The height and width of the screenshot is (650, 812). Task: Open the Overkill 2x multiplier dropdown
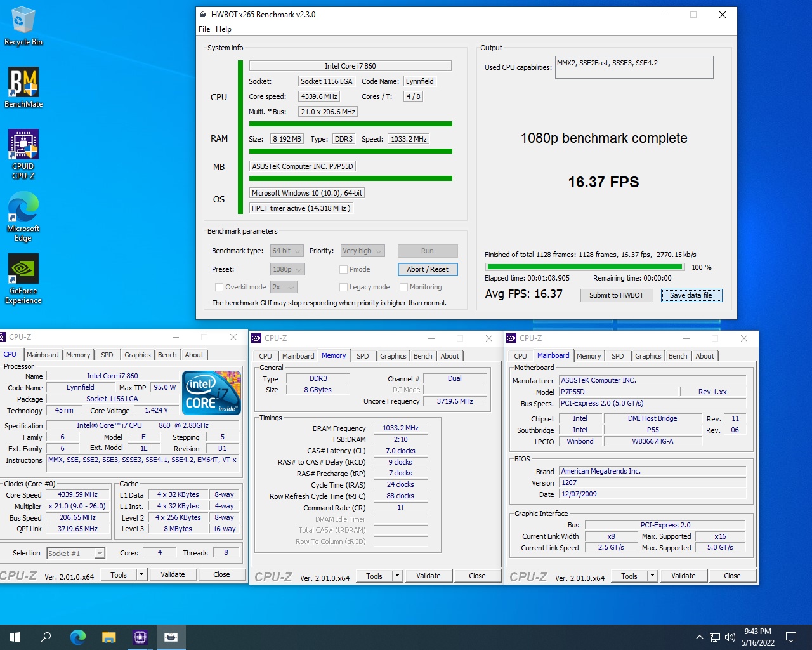tap(284, 287)
